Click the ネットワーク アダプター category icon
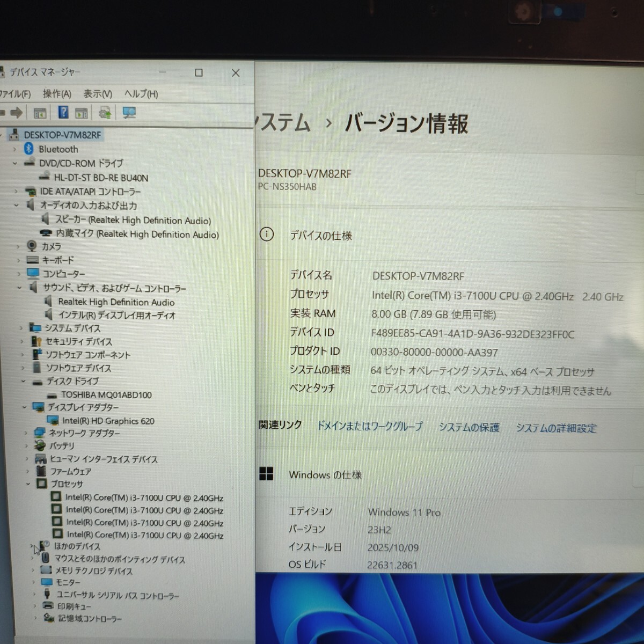Viewport: 644px width, 644px height. (39, 433)
